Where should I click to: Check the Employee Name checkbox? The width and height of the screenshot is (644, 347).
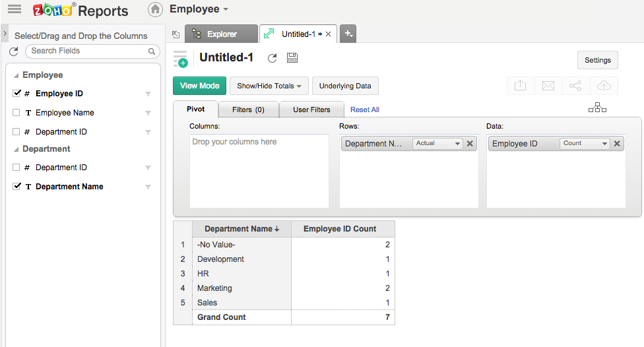[x=16, y=113]
